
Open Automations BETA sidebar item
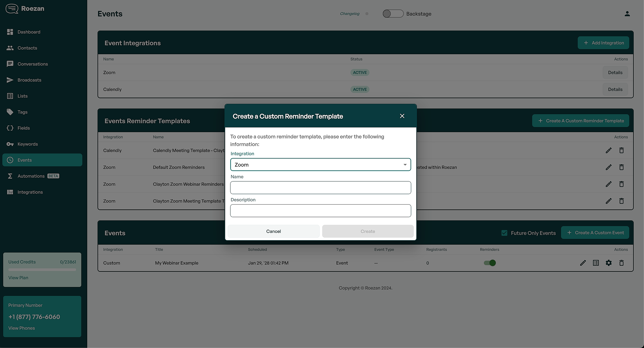(x=31, y=176)
